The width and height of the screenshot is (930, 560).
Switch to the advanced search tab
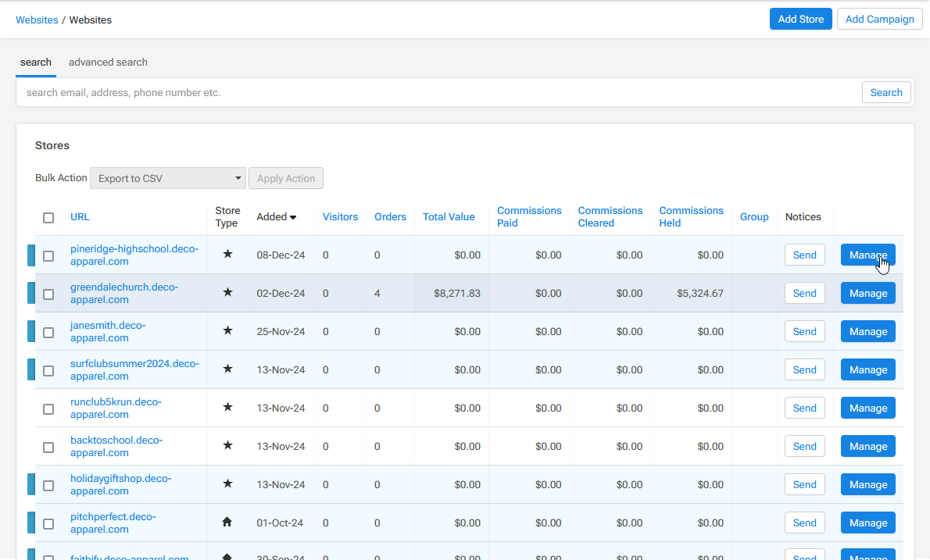point(108,62)
